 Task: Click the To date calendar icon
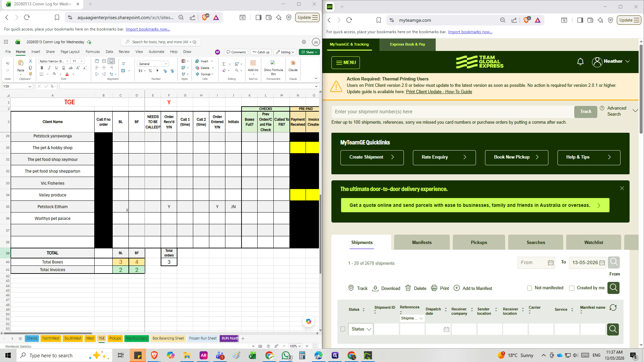(x=602, y=263)
